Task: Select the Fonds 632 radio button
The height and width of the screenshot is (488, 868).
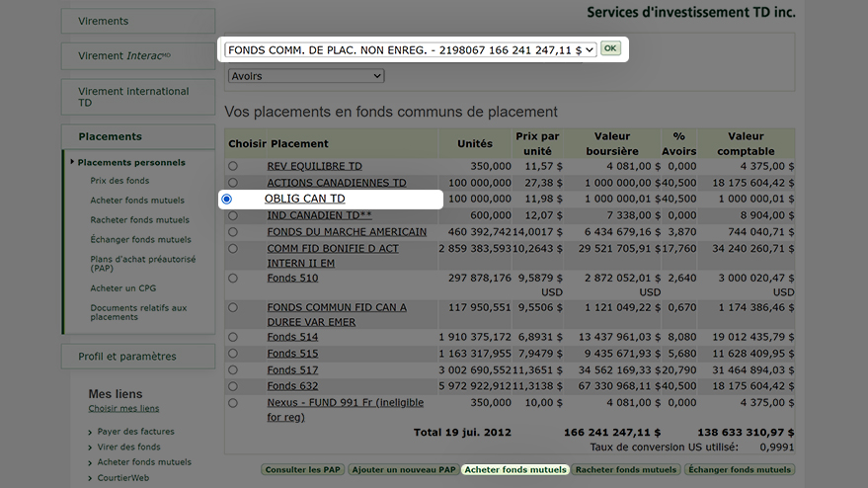Action: point(232,386)
